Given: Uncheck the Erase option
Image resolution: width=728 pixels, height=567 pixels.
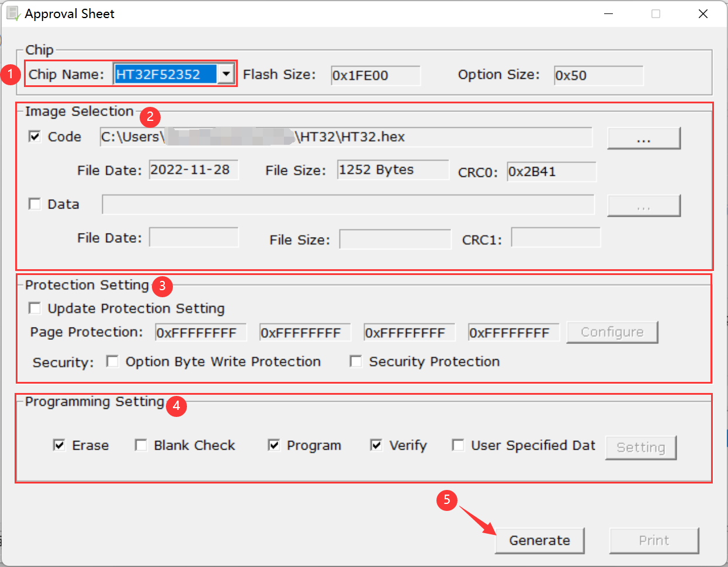Looking at the screenshot, I should click(59, 445).
